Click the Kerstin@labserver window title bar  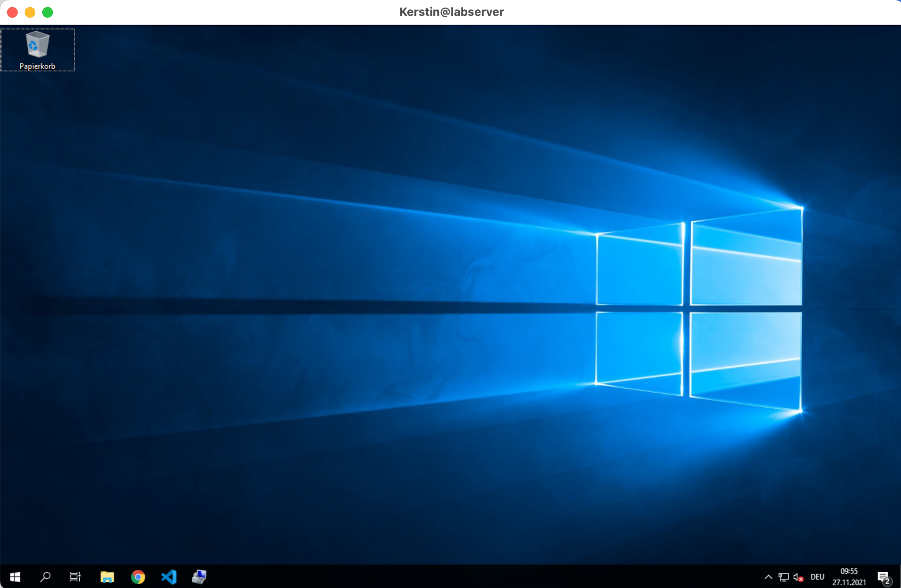[x=451, y=12]
